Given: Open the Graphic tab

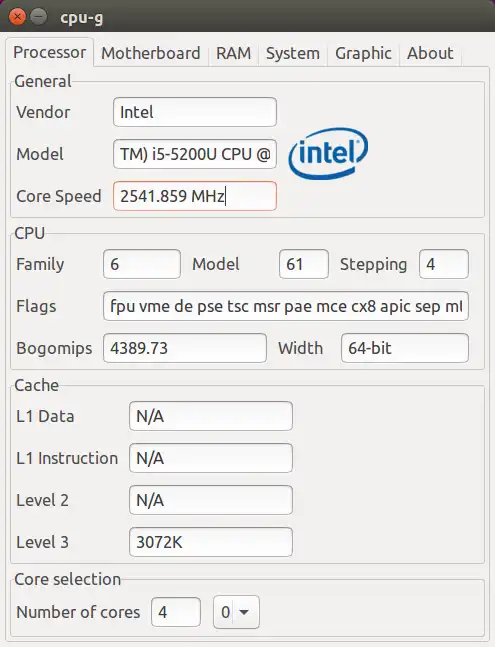Looking at the screenshot, I should (x=363, y=53).
